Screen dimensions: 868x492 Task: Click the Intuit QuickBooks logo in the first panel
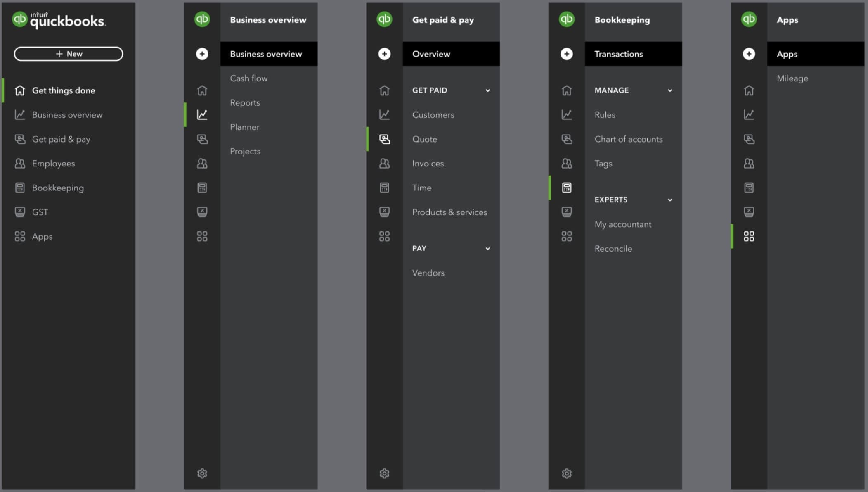tap(59, 20)
